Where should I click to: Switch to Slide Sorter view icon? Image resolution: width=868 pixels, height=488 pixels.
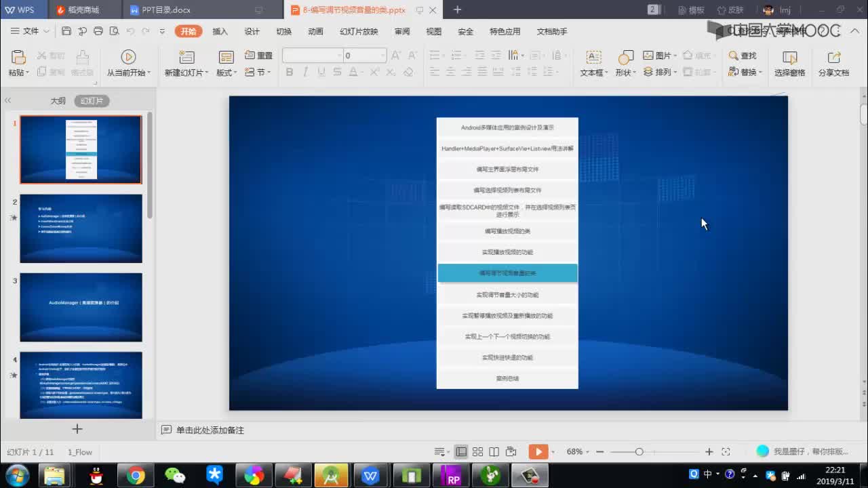tap(477, 451)
